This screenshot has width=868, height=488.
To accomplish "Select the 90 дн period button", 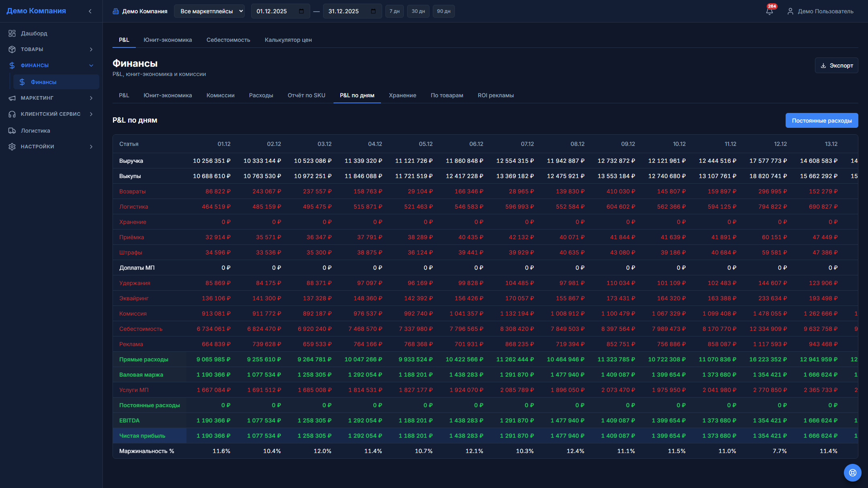I will (444, 11).
